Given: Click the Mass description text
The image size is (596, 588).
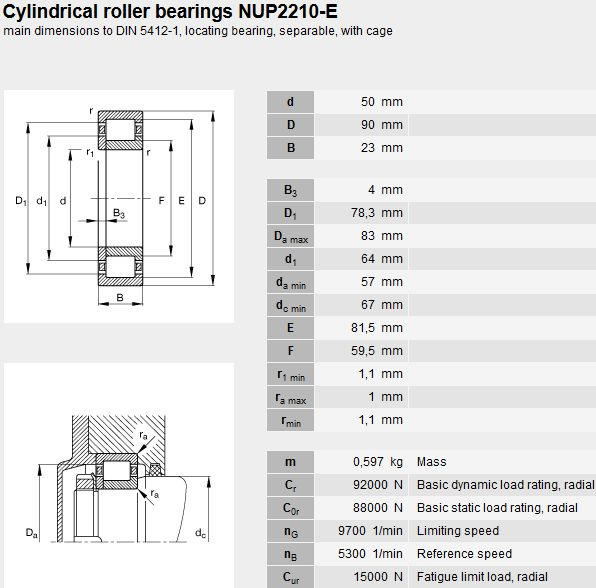Looking at the screenshot, I should click(431, 462).
